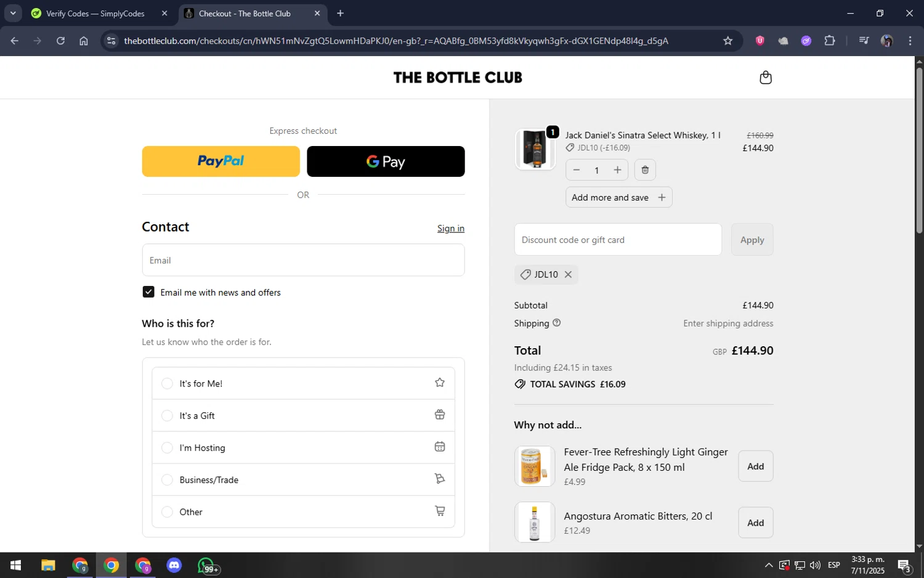Open the shopping bag cart icon
The image size is (924, 578).
coord(766,78)
